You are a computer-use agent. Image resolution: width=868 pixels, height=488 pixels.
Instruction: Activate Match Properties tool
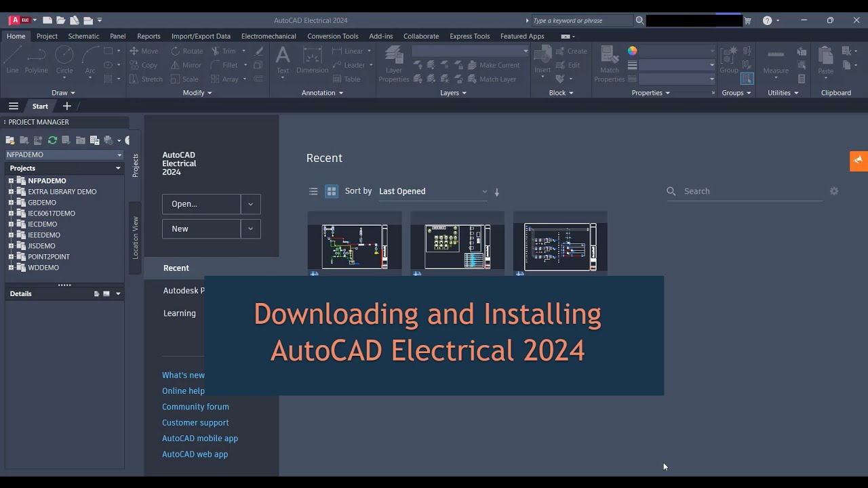click(610, 64)
